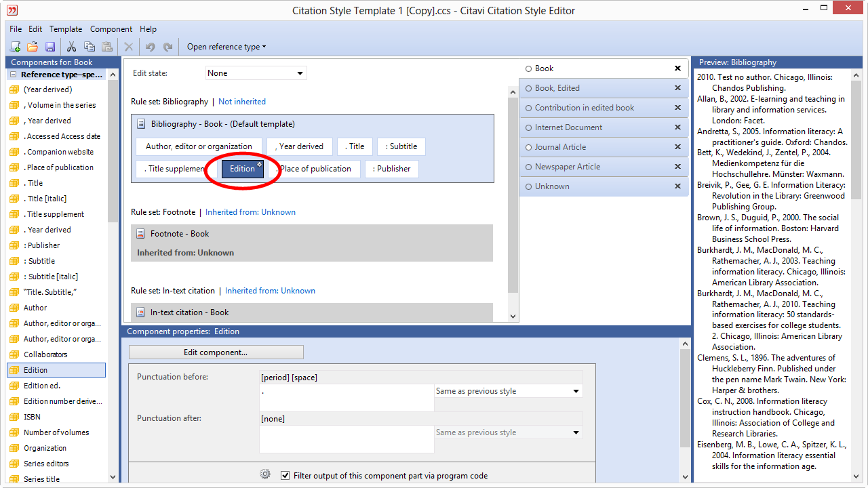Open the Component menu
Image resolution: width=868 pixels, height=488 pixels.
111,29
